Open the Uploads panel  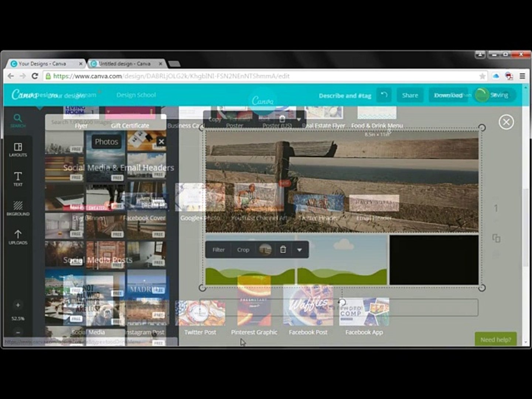pos(18,237)
